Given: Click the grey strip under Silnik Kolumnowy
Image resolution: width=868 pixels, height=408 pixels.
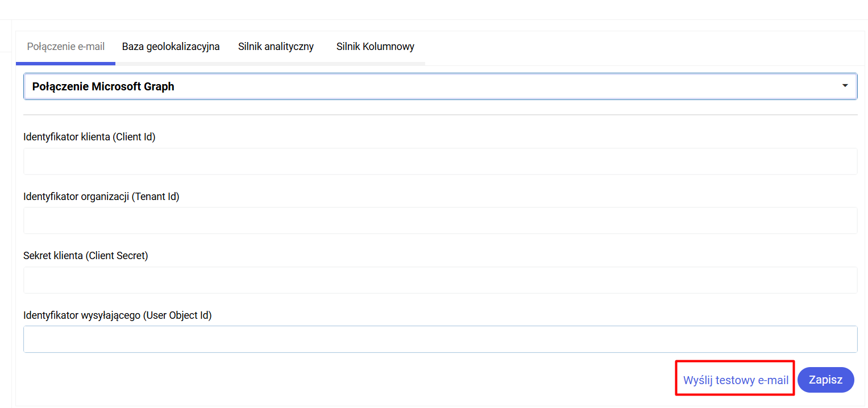Looking at the screenshot, I should pyautogui.click(x=375, y=63).
